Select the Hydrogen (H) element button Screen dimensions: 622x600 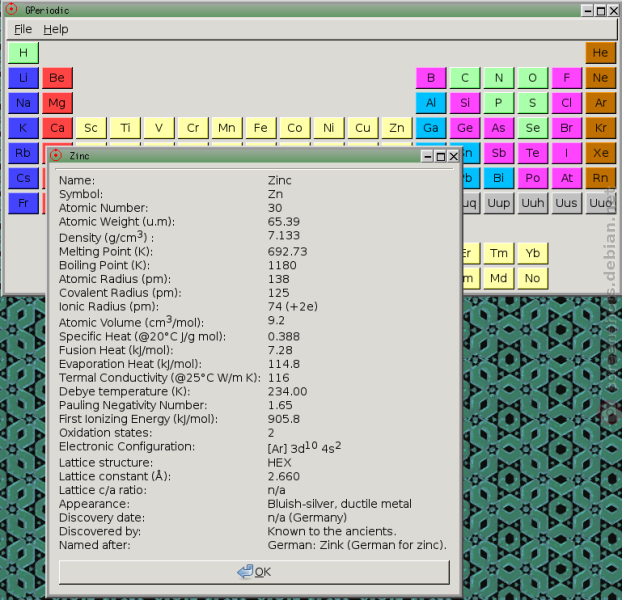coord(23,53)
